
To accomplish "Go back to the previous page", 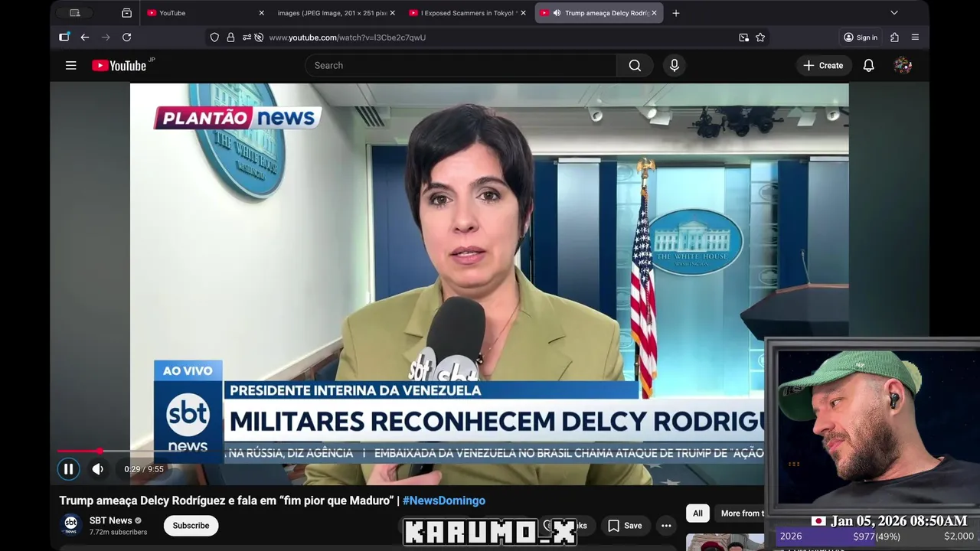I will pos(85,37).
